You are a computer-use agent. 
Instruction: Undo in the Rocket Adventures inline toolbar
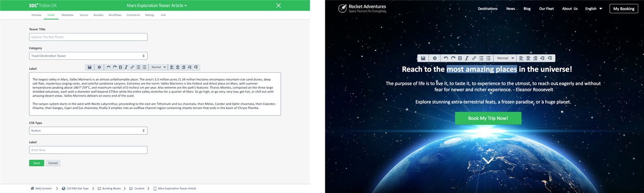446,58
